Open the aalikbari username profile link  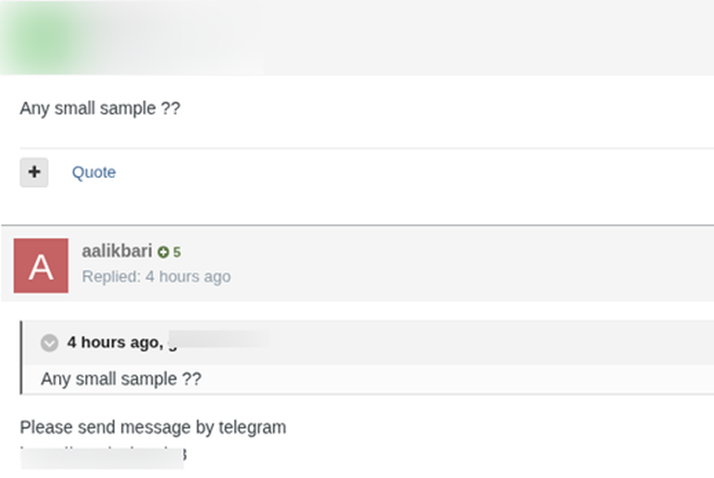[x=117, y=251]
